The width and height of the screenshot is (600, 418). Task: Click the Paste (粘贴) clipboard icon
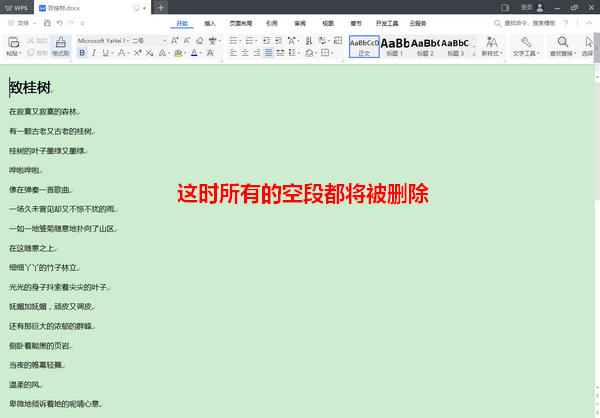coord(12,42)
